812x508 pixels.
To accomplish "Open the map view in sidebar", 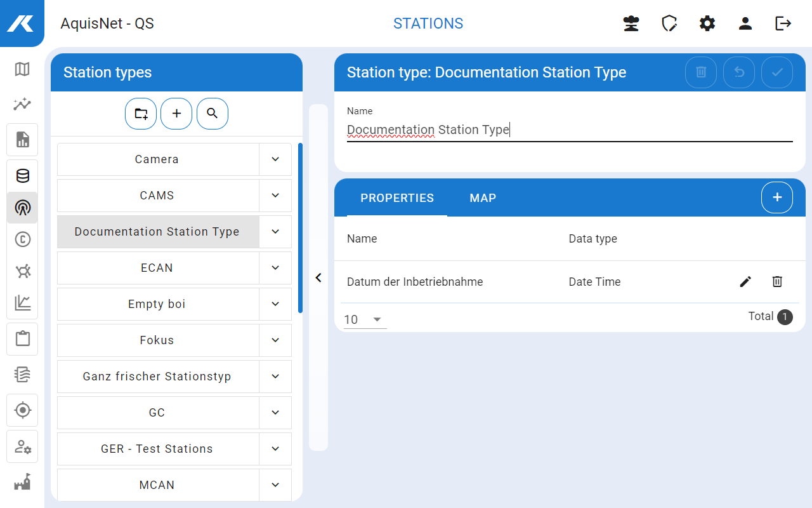I will click(22, 69).
